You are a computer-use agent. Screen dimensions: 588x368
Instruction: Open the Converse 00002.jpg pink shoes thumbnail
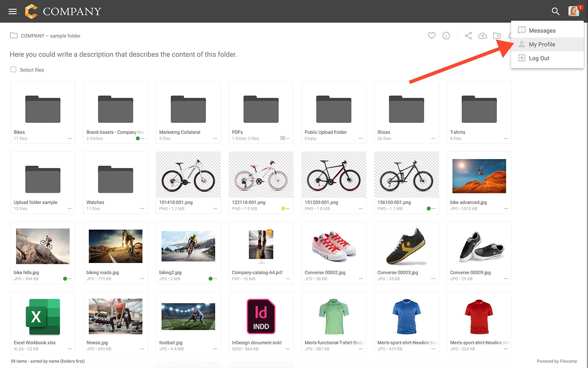pyautogui.click(x=334, y=246)
